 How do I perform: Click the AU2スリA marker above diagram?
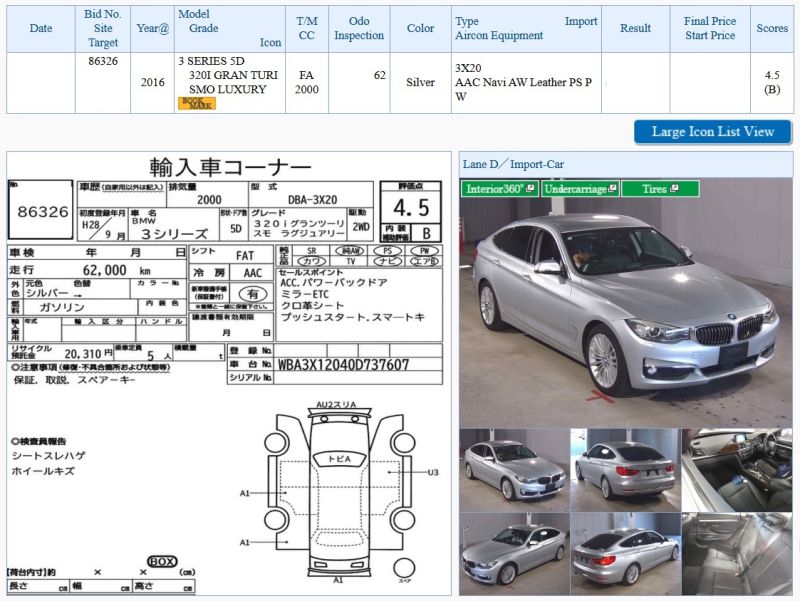click(x=336, y=404)
